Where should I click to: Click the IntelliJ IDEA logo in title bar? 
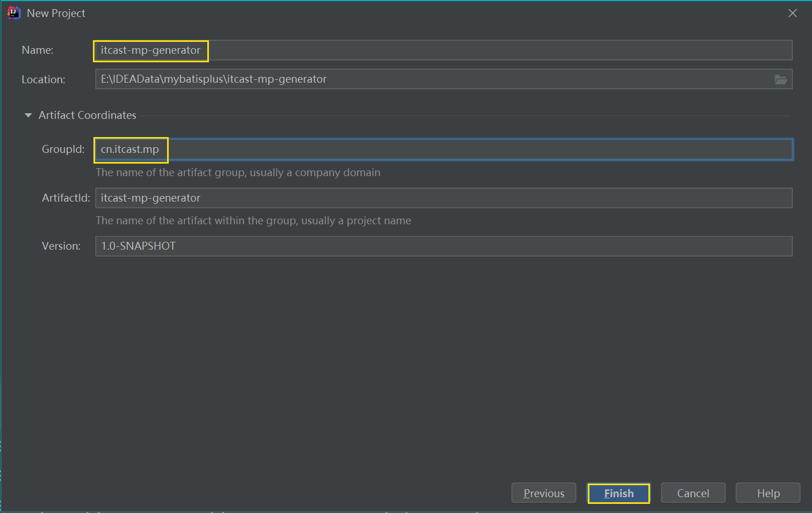[14, 13]
